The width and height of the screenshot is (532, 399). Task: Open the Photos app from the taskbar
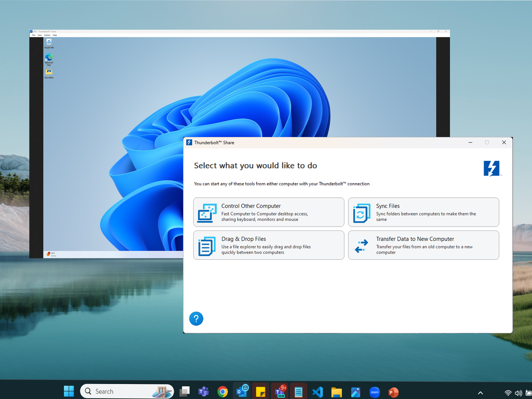[x=356, y=391]
